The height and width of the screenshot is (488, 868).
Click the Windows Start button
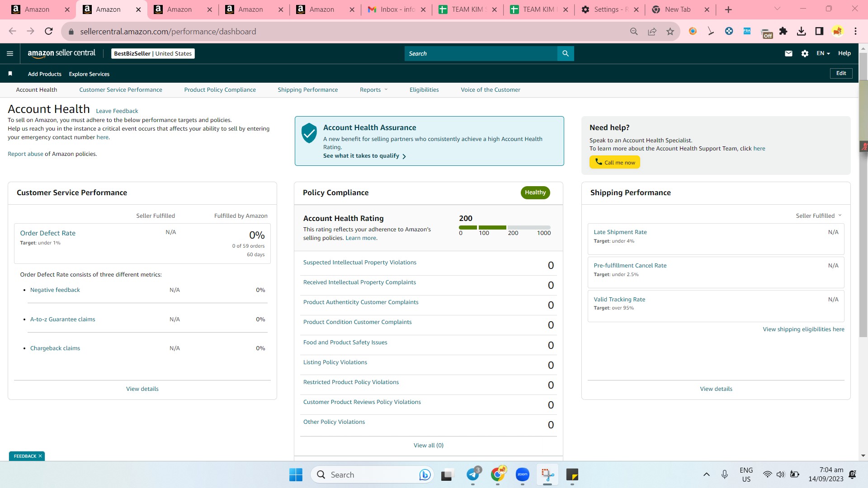(296, 474)
